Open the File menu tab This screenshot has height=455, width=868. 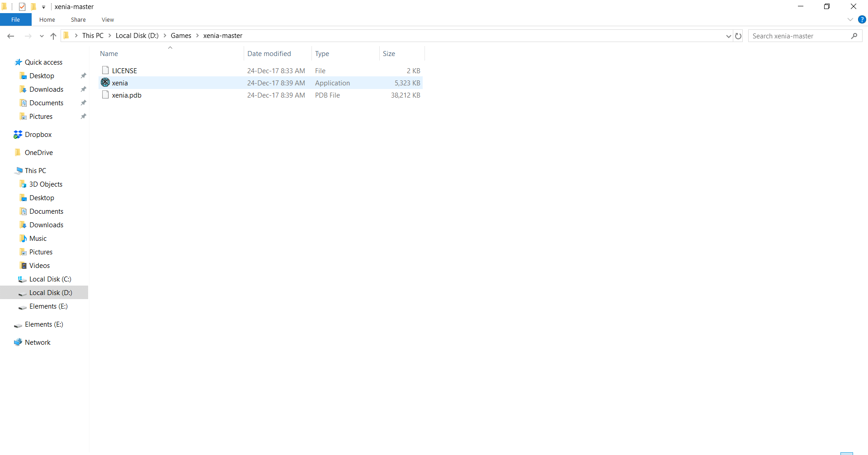(x=15, y=19)
